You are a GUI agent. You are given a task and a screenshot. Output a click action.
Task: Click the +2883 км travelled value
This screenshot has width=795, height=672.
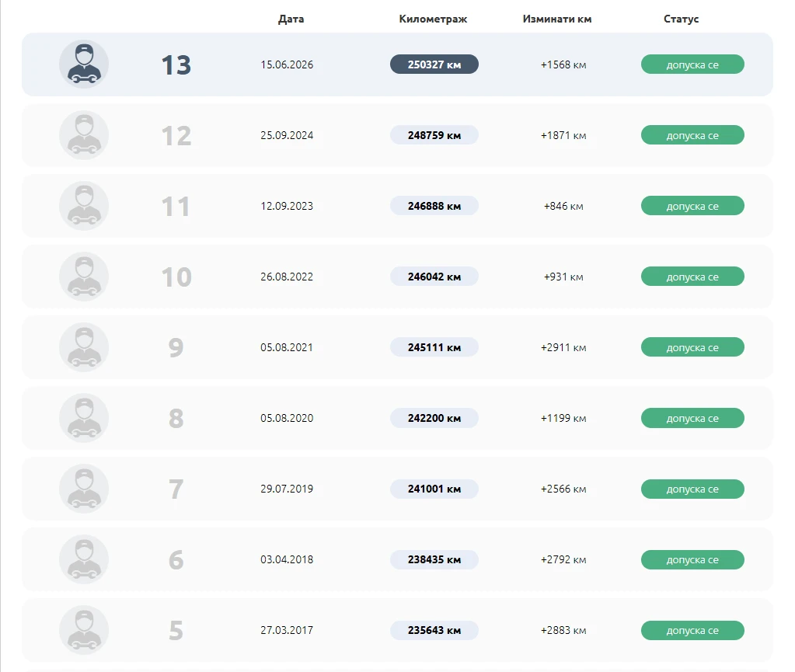(563, 630)
